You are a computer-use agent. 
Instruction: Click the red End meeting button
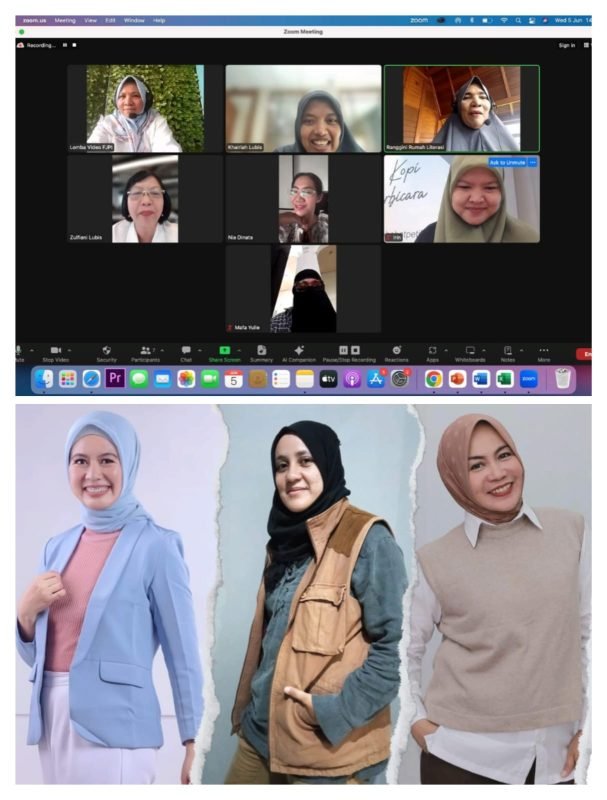pyautogui.click(x=586, y=354)
